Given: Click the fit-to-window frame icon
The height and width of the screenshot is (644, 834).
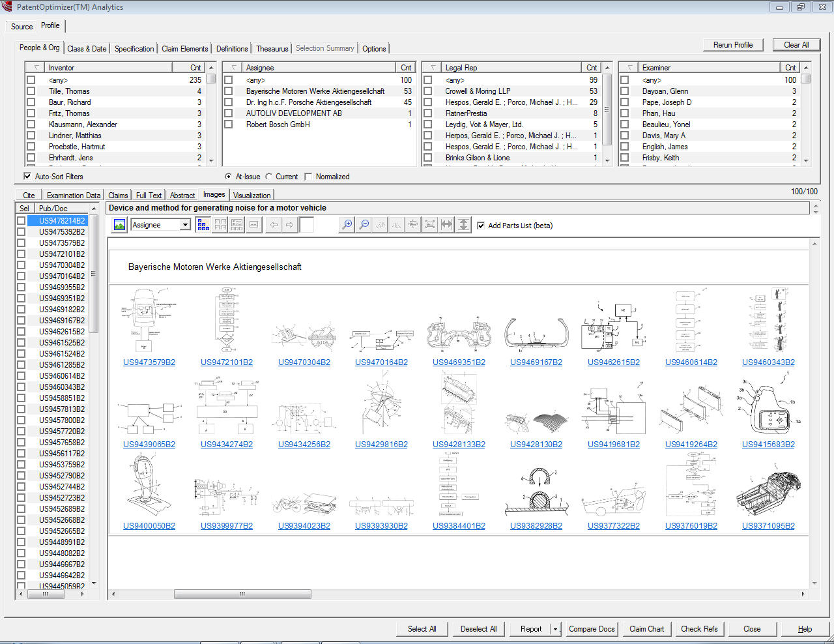Looking at the screenshot, I should tap(430, 225).
